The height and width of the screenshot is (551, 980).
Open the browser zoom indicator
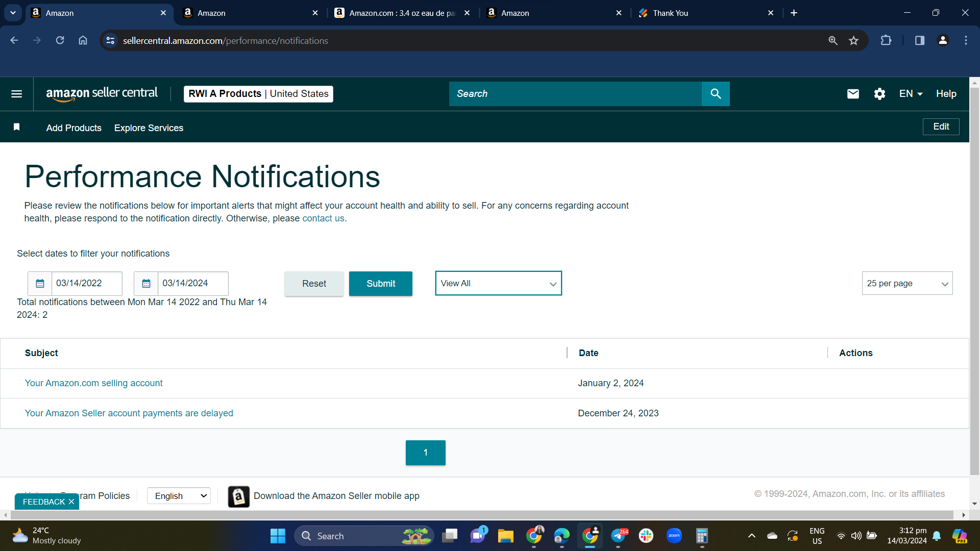pyautogui.click(x=833, y=40)
